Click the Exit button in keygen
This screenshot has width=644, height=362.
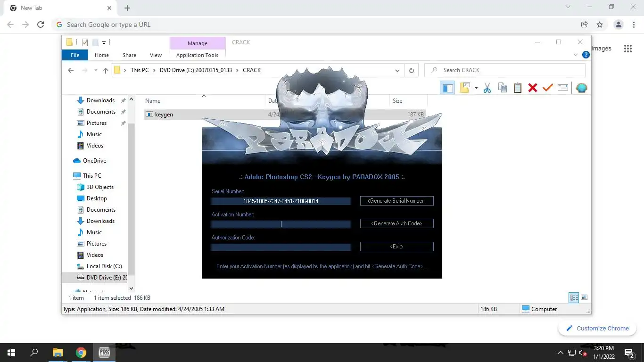click(x=396, y=247)
